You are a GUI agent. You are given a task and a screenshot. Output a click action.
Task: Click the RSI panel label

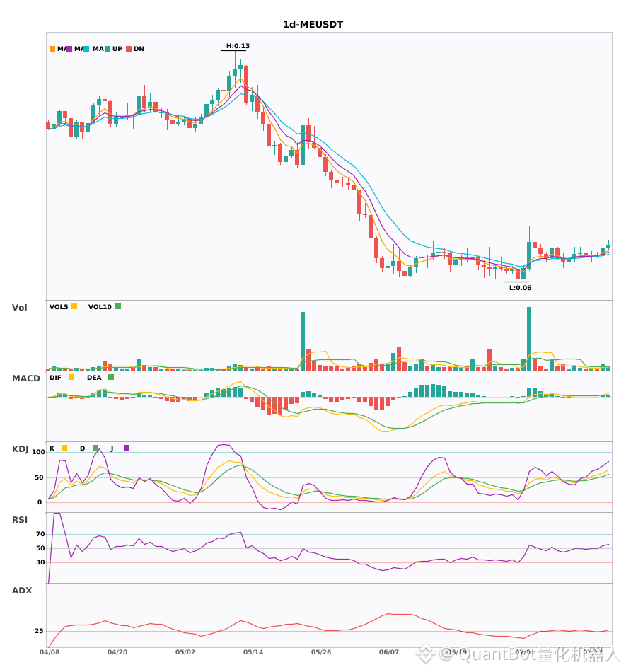[20, 520]
